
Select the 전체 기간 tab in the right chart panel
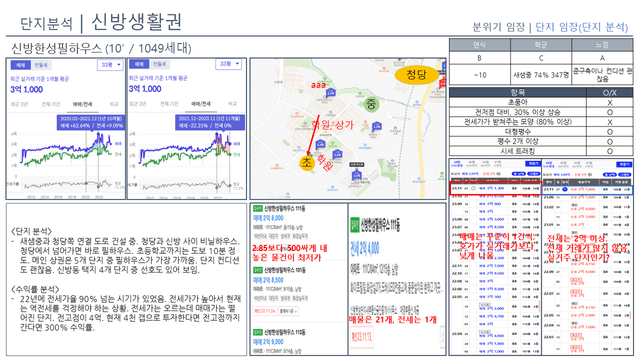click(x=169, y=104)
